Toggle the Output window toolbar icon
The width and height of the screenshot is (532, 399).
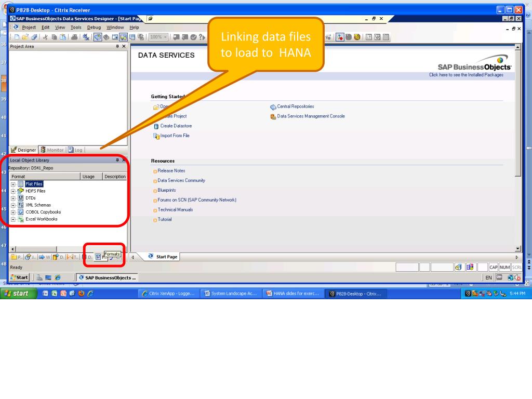132,37
